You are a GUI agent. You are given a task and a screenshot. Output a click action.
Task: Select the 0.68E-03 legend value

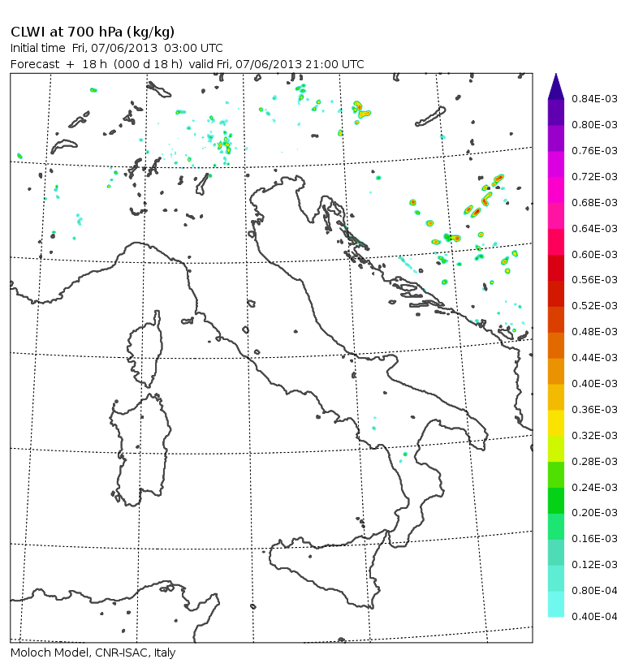tap(594, 202)
